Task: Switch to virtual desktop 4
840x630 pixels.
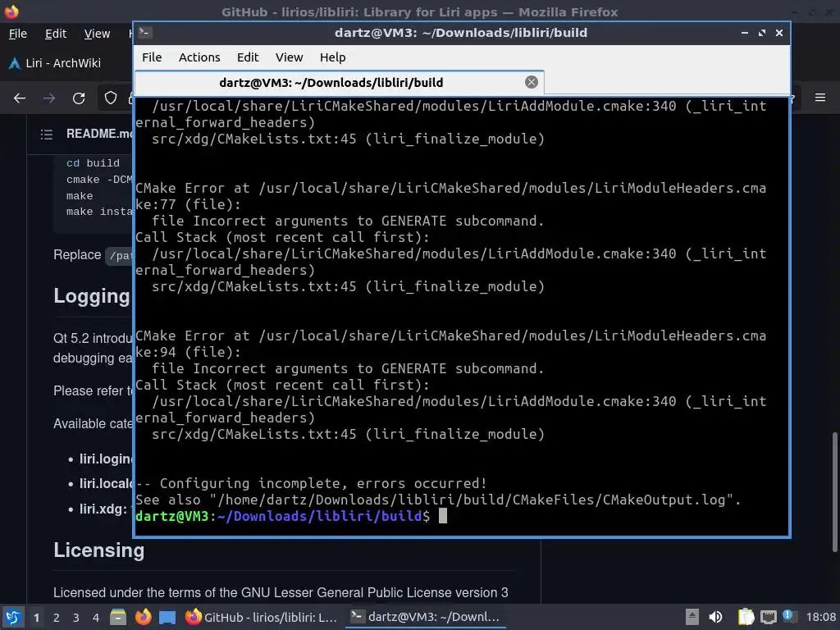Action: (96, 618)
